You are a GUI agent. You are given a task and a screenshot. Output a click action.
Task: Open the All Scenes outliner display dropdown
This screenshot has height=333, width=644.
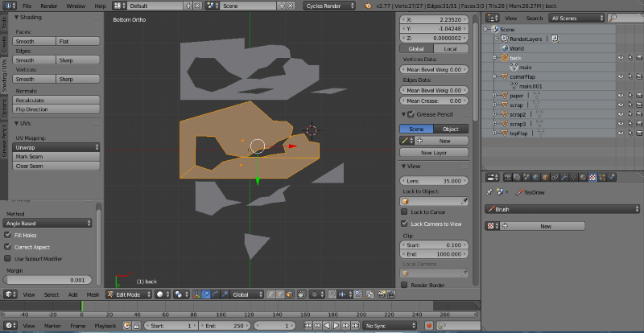click(576, 18)
